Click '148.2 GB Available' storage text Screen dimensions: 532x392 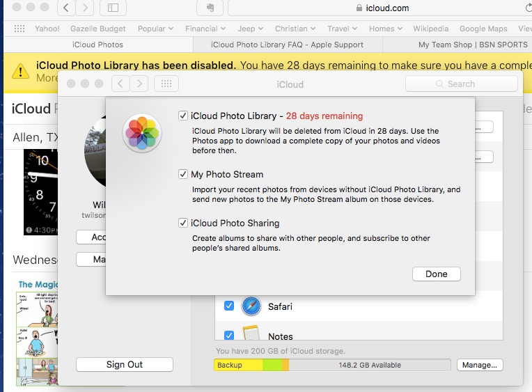point(370,365)
